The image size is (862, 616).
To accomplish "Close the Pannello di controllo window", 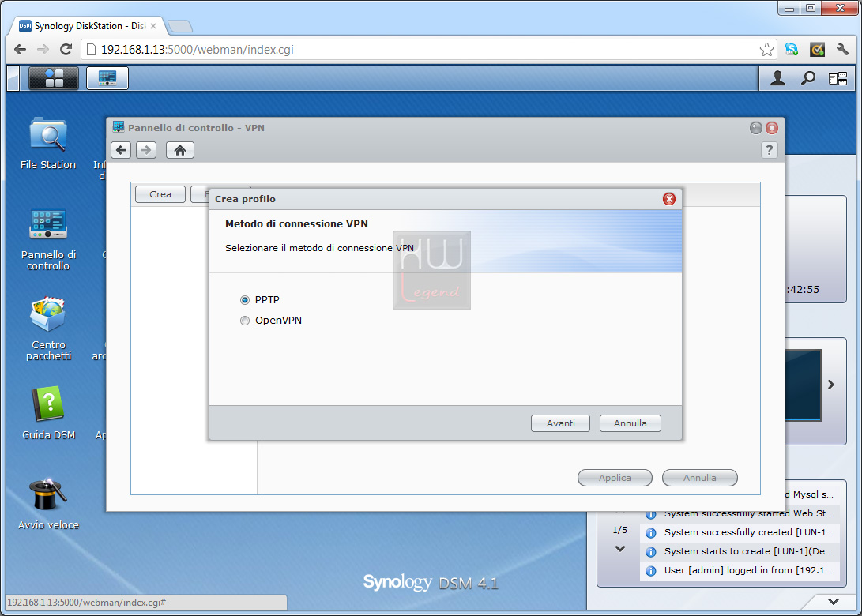I will pos(772,128).
